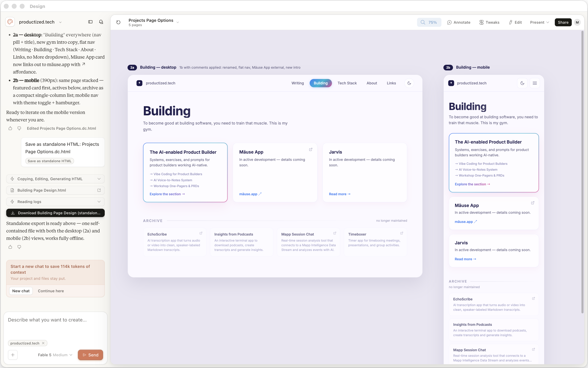Image resolution: width=588 pixels, height=368 pixels.
Task: Open the Annotate tool
Action: (x=459, y=22)
